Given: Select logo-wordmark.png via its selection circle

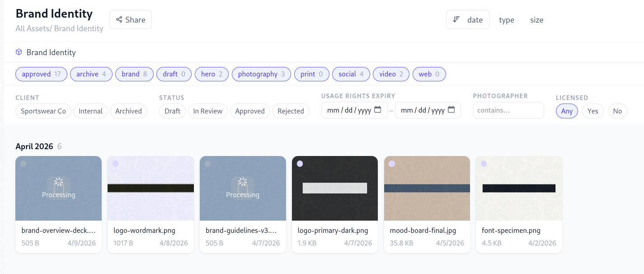Looking at the screenshot, I should [x=116, y=164].
